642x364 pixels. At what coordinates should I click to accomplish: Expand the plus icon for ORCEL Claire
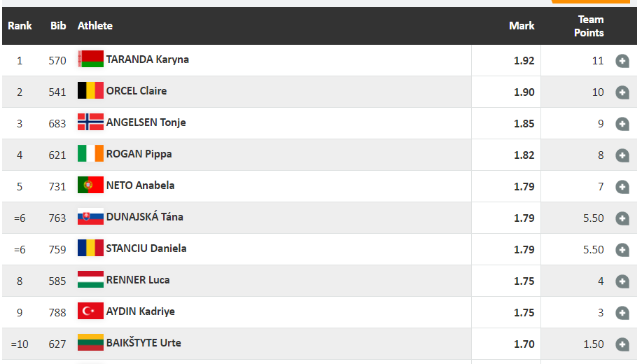[x=622, y=92]
